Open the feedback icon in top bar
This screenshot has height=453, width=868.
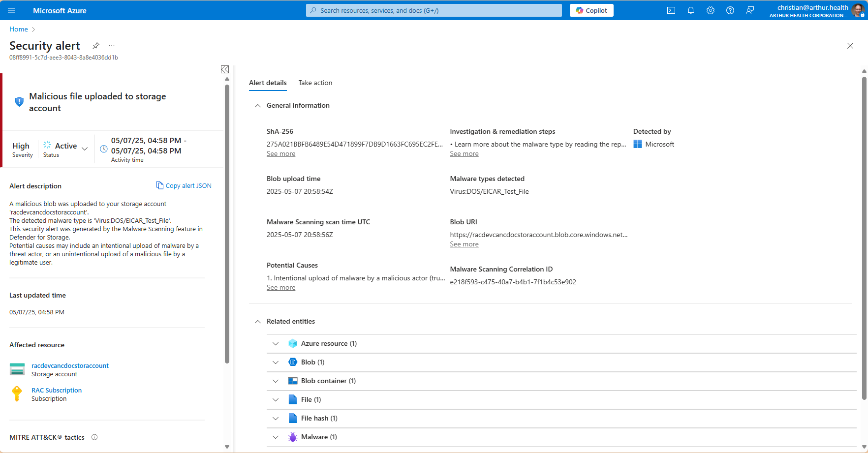tap(750, 10)
